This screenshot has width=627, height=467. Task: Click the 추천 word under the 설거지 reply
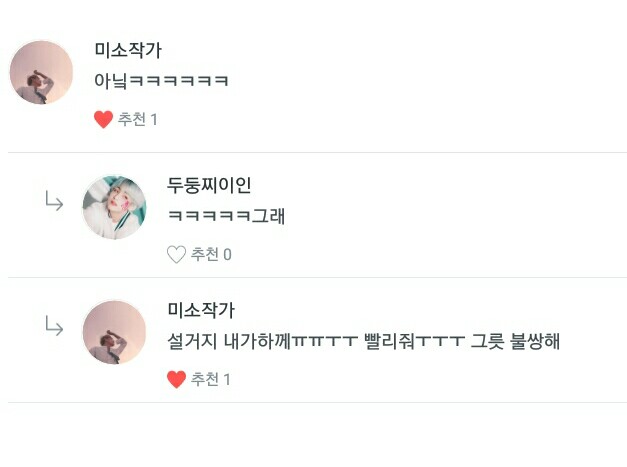coord(205,379)
